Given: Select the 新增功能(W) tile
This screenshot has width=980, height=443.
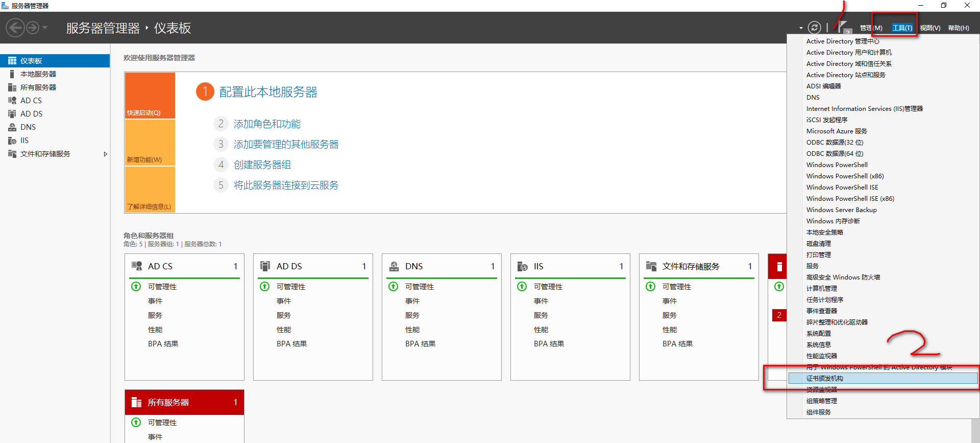Looking at the screenshot, I should coord(150,143).
